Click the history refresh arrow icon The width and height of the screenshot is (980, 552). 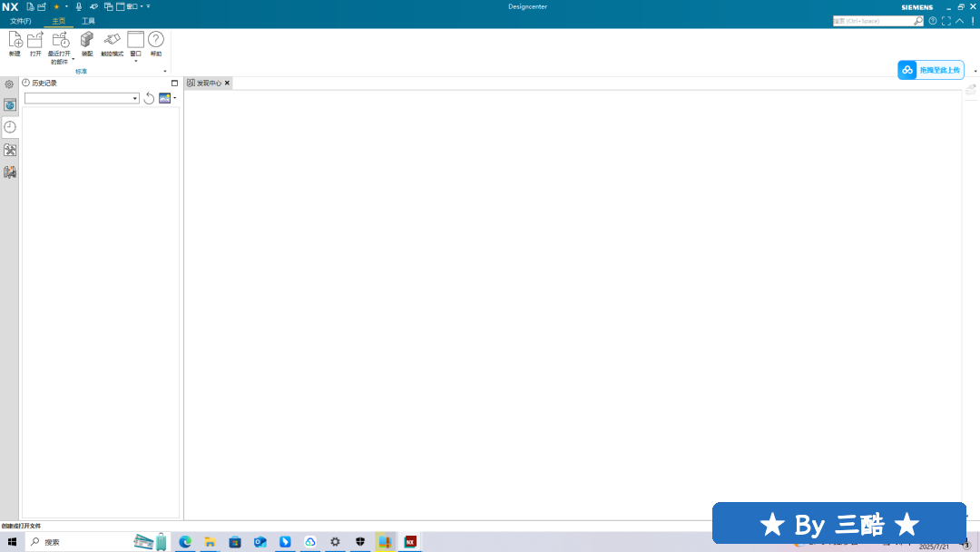[x=149, y=98]
